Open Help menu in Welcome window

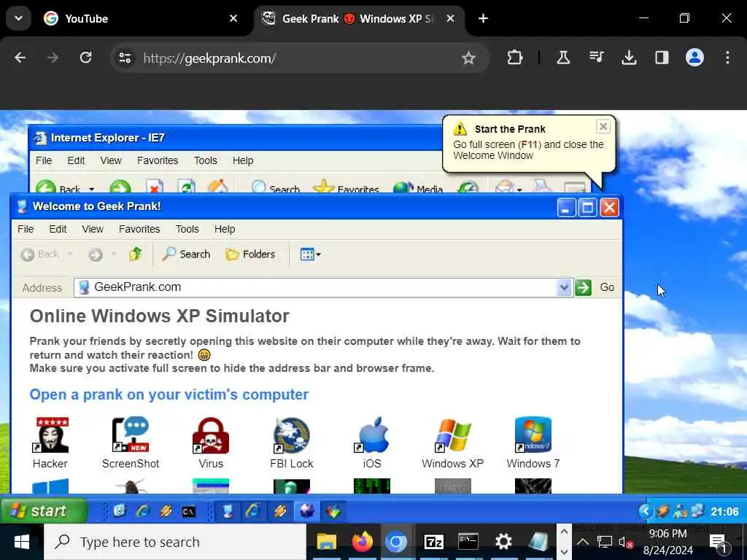(x=225, y=229)
